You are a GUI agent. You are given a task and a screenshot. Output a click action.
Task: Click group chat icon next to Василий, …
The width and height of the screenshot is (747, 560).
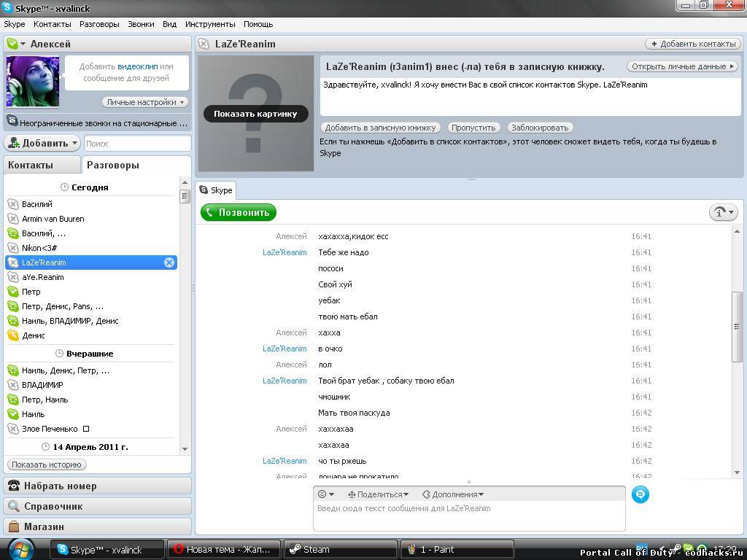(13, 233)
